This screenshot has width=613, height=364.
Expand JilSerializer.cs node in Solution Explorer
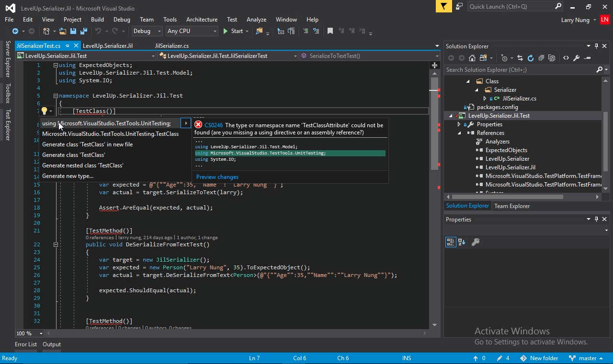(x=485, y=99)
